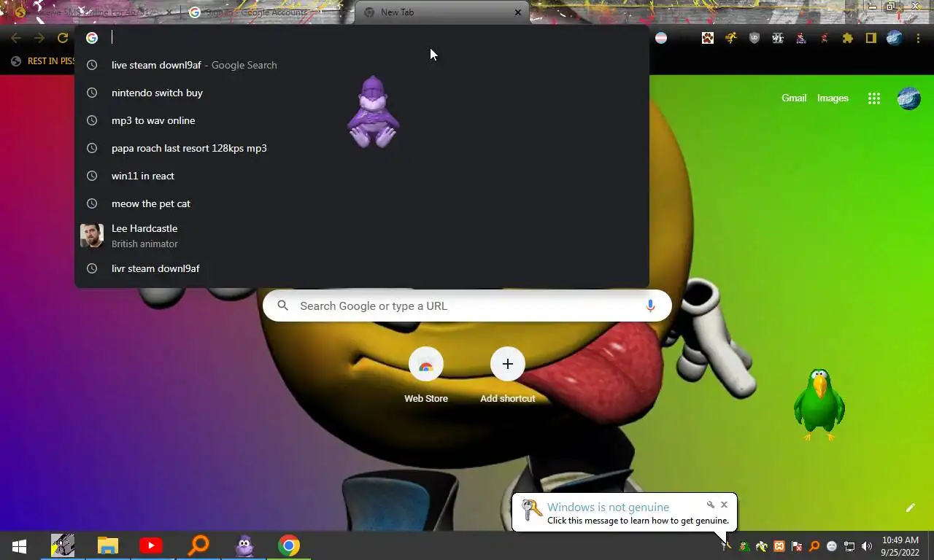Select suggestion nintendo switch buy

[x=362, y=93]
